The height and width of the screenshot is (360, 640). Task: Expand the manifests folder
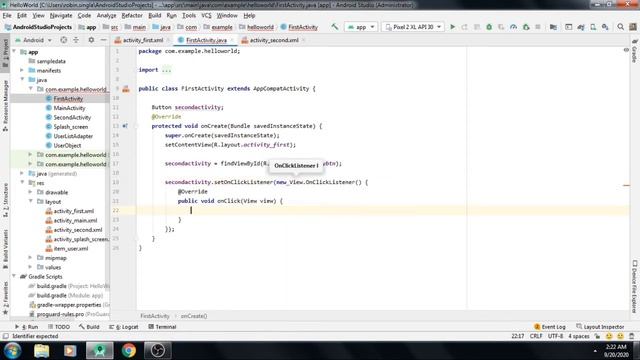(22, 70)
